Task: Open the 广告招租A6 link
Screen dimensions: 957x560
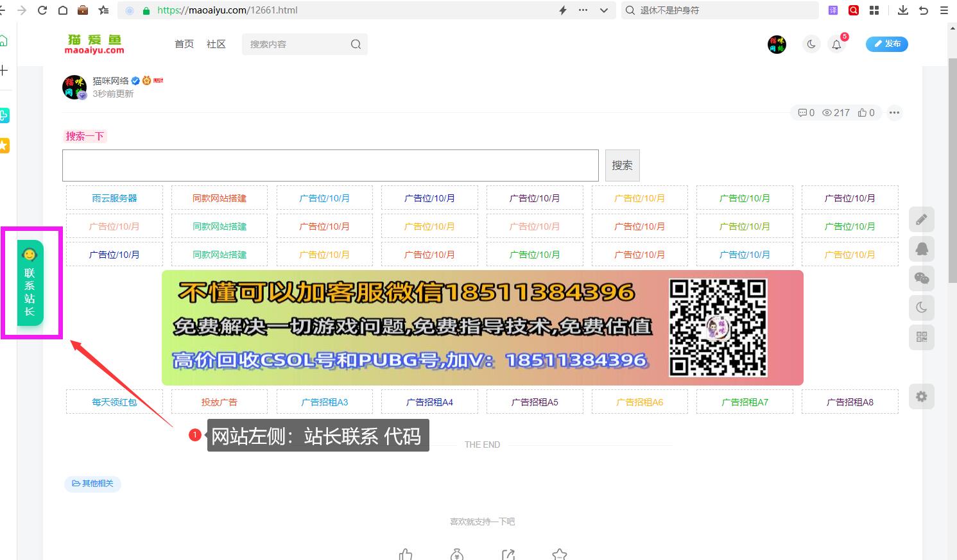Action: point(640,402)
